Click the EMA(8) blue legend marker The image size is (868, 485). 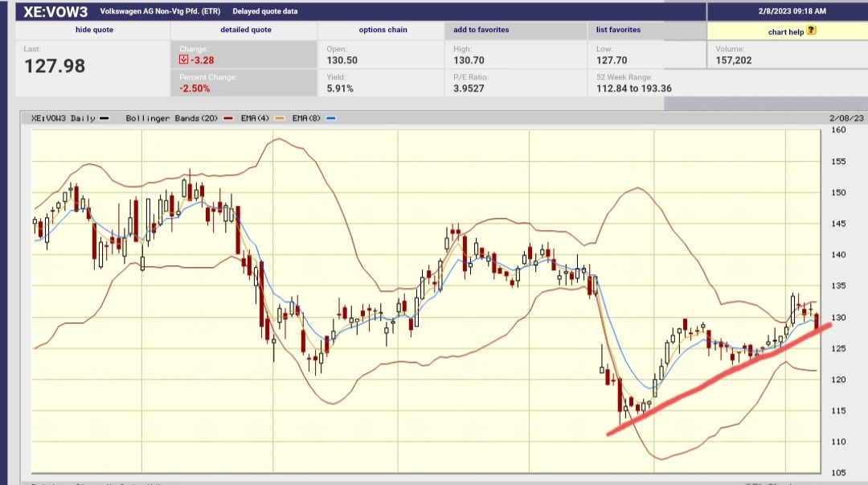330,117
